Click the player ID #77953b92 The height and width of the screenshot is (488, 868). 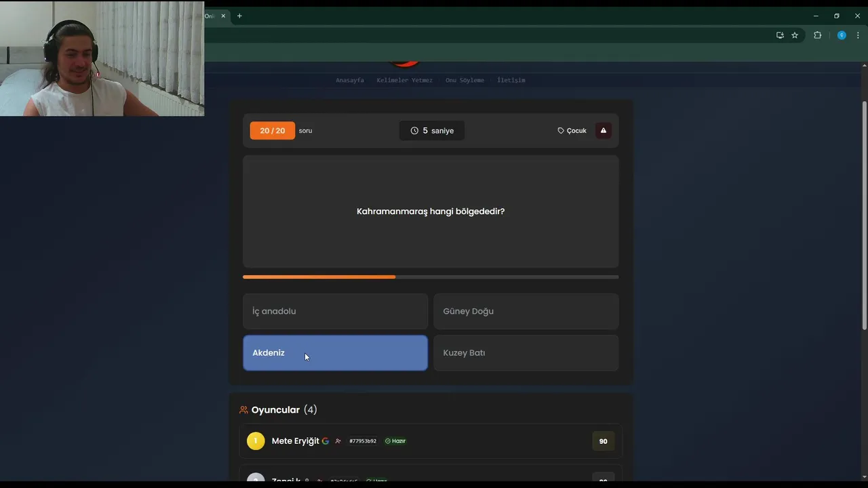(363, 441)
